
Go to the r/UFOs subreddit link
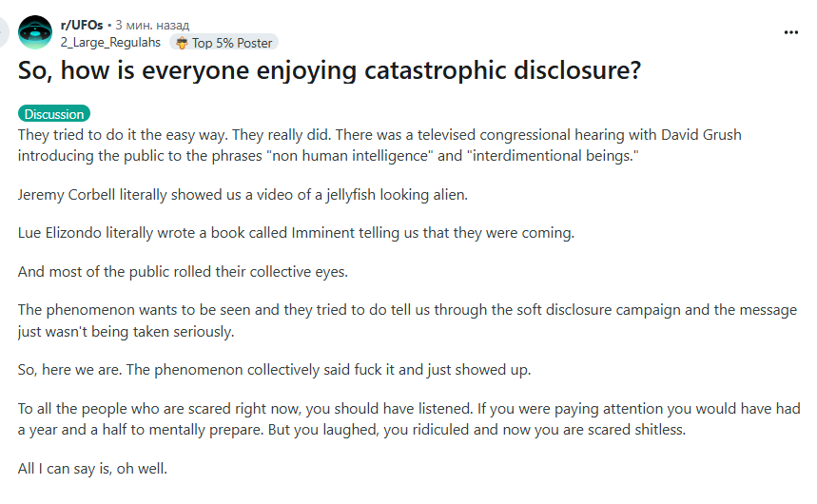(82, 25)
